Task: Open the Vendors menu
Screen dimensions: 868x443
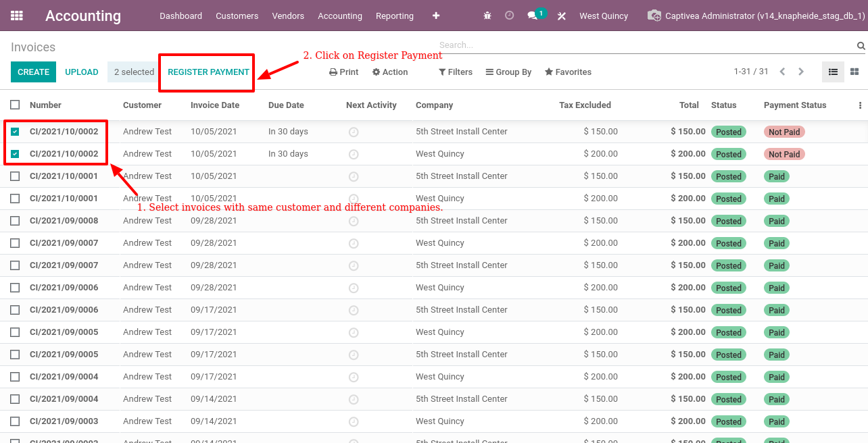Action: [288, 16]
